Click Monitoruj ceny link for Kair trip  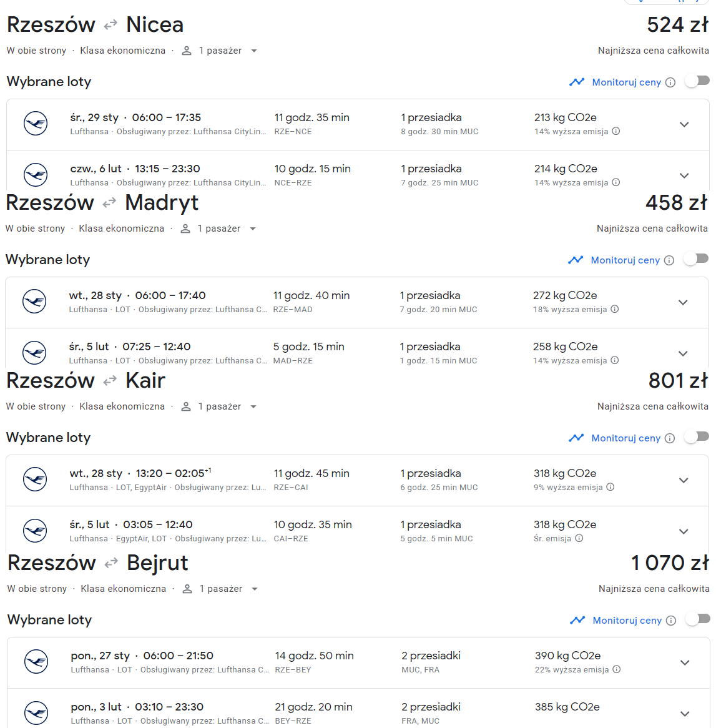pos(626,438)
